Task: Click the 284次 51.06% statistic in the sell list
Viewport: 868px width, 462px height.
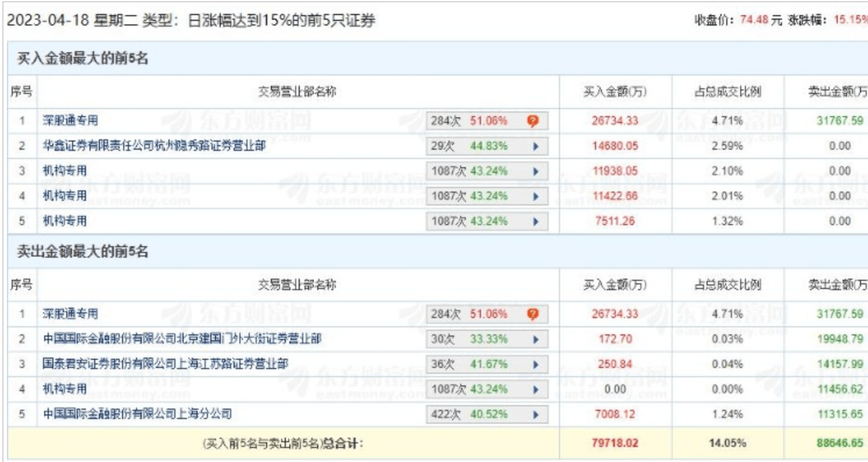Action: click(469, 315)
